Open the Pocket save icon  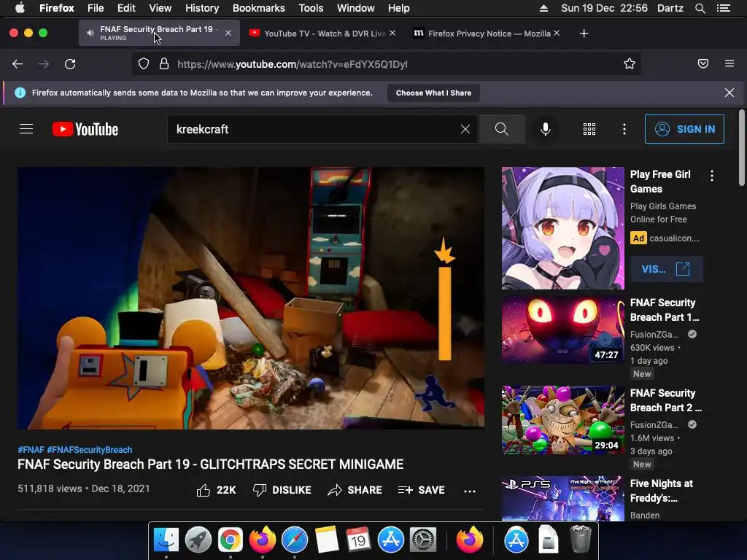point(703,64)
